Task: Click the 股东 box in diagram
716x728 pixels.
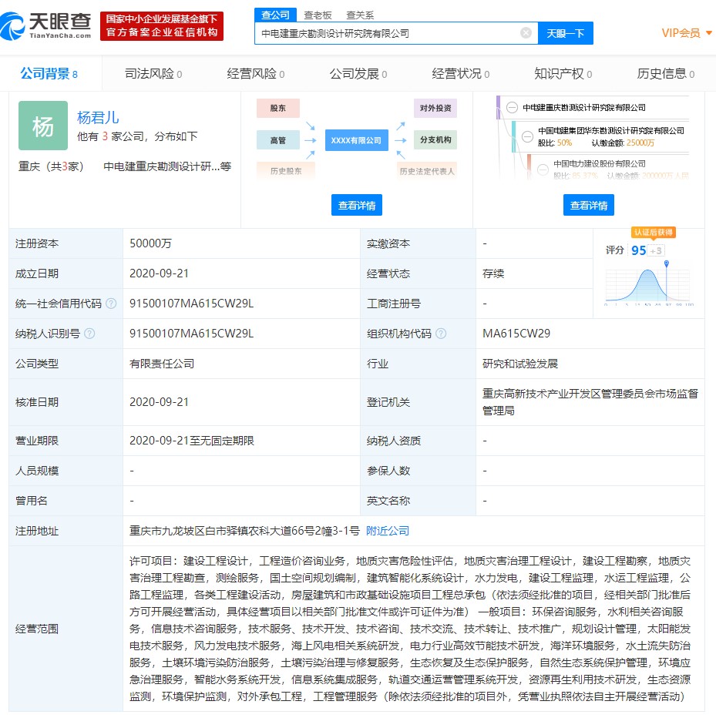Action: (278, 108)
